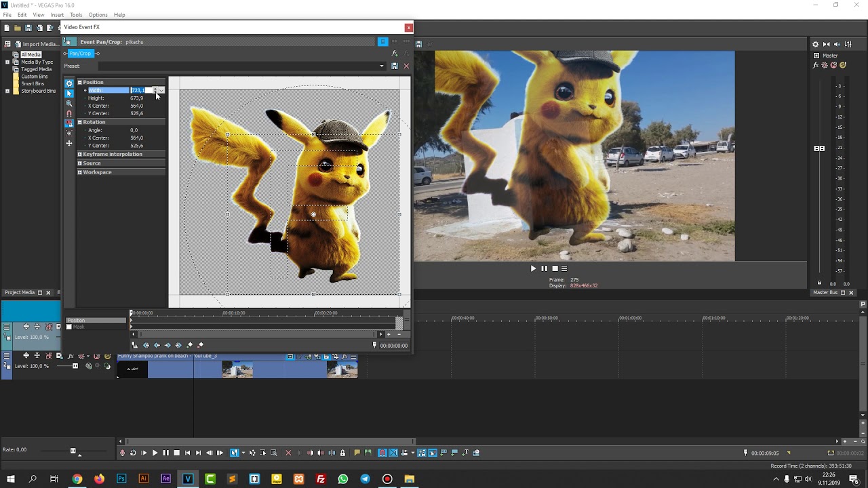Toggle Loop Playback in transport bar
The height and width of the screenshot is (488, 868).
tap(133, 453)
